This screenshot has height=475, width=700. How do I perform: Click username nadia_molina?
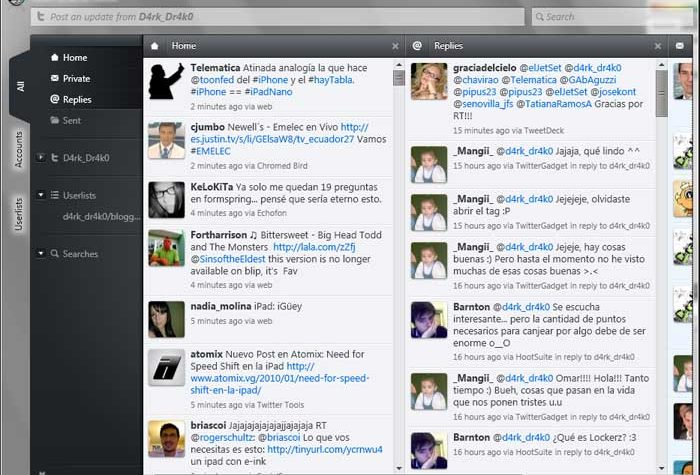tap(221, 306)
